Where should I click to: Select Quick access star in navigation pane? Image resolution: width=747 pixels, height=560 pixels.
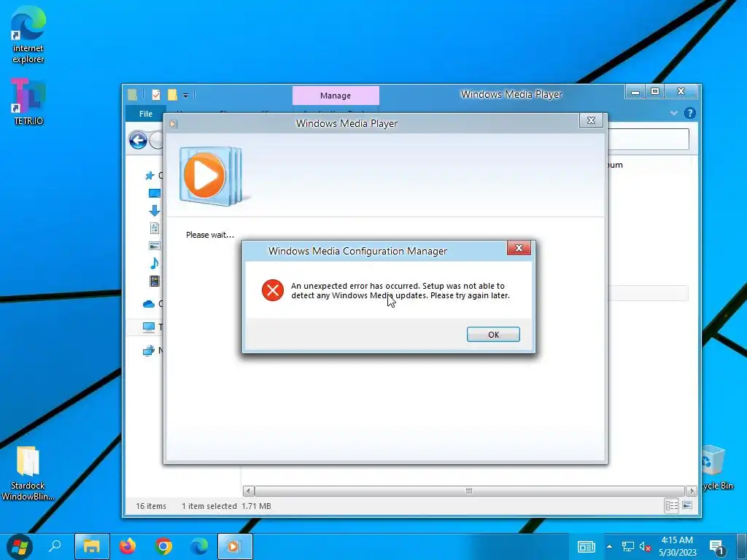pos(150,176)
